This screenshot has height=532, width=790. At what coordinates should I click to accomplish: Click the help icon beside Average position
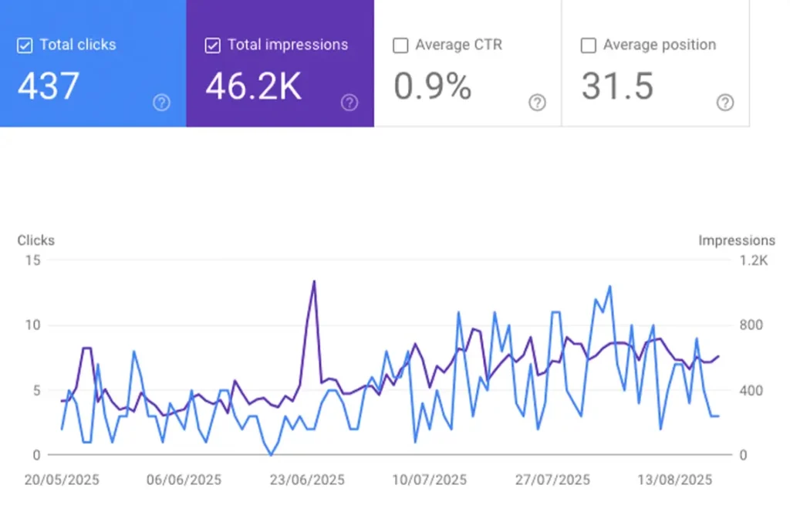(x=725, y=103)
